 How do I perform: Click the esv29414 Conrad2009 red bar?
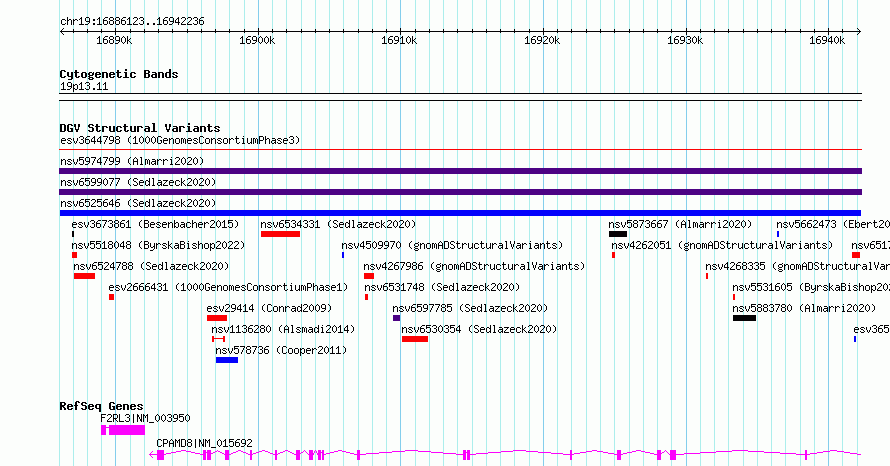217,318
